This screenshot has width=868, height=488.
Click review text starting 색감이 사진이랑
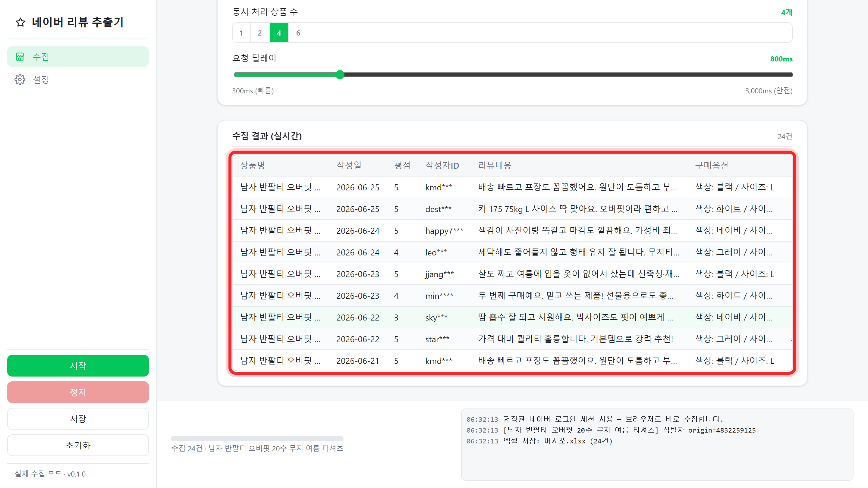[577, 231]
